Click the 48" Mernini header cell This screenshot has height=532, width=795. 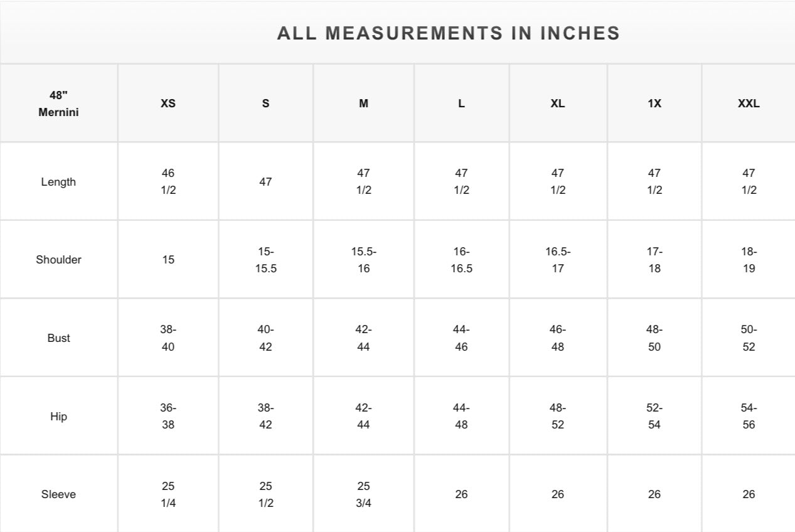(x=58, y=104)
